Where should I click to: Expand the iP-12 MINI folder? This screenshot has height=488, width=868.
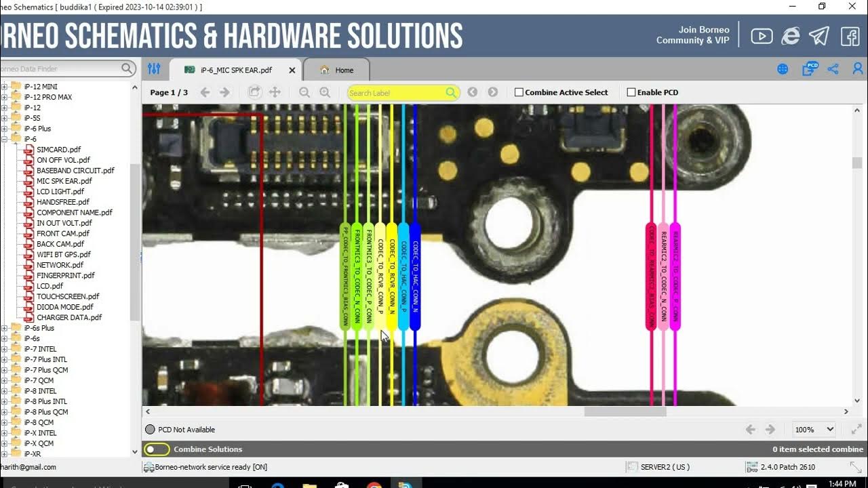4,87
